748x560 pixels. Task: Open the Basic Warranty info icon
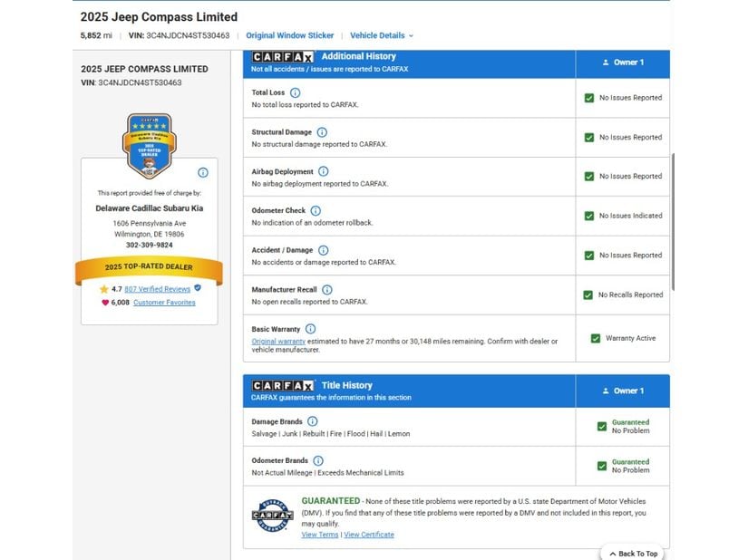click(310, 329)
